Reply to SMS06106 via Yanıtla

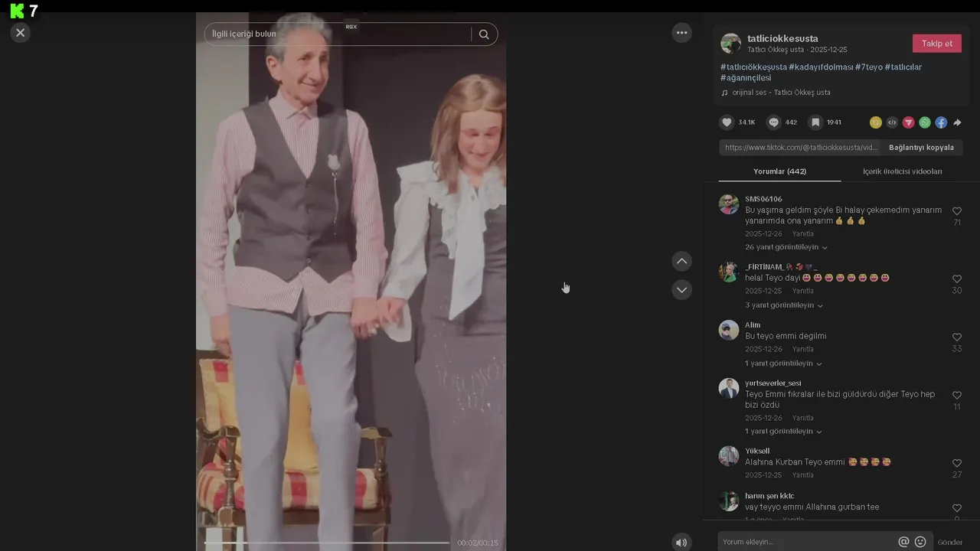point(802,234)
